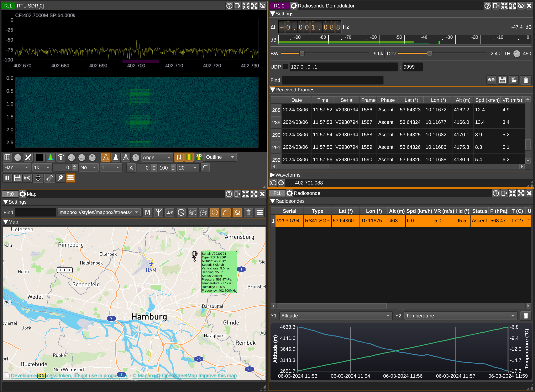Open spectrum markers crosshair dialog
Screen dimensions: 535x392
click(38, 178)
